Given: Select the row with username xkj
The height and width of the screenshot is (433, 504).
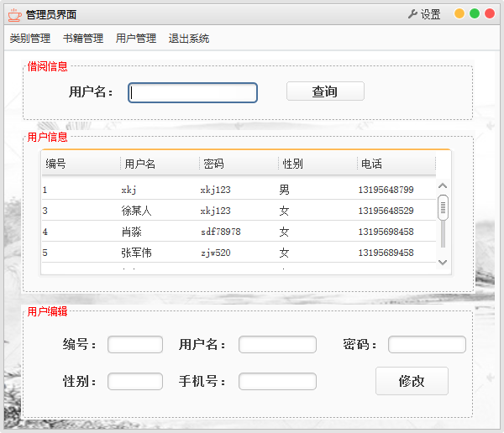Looking at the screenshot, I should click(239, 190).
